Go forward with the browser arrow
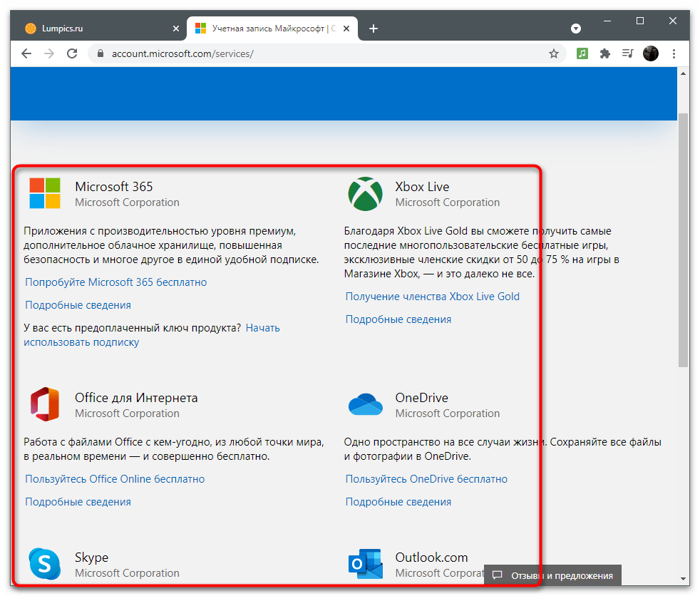This screenshot has width=700, height=596. [49, 54]
